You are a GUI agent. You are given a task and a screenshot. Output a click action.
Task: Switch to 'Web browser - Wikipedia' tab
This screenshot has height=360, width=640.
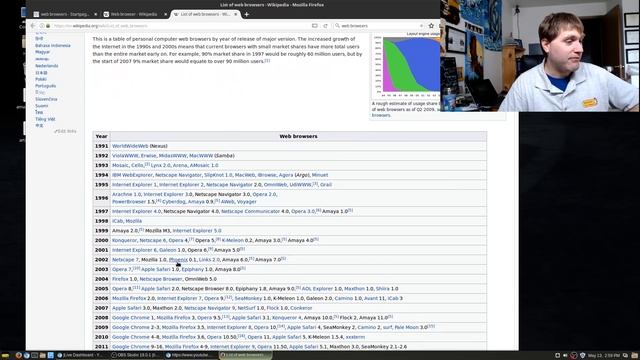point(135,14)
